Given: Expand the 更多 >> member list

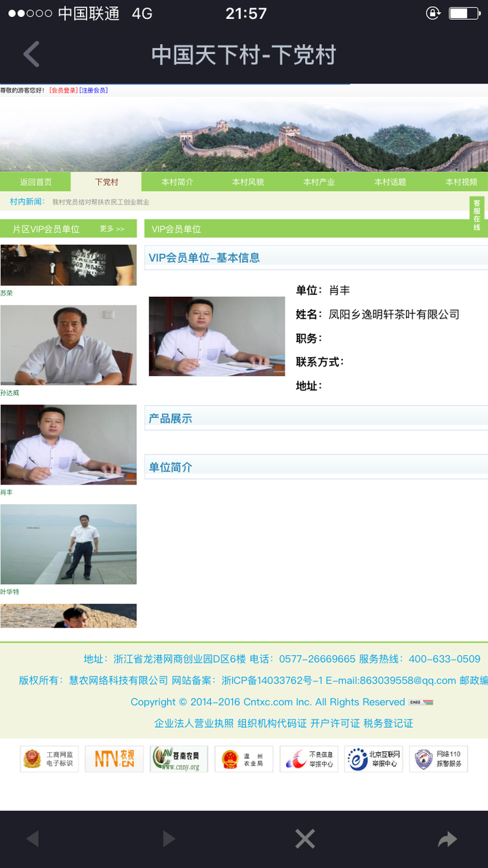Looking at the screenshot, I should coord(112,229).
